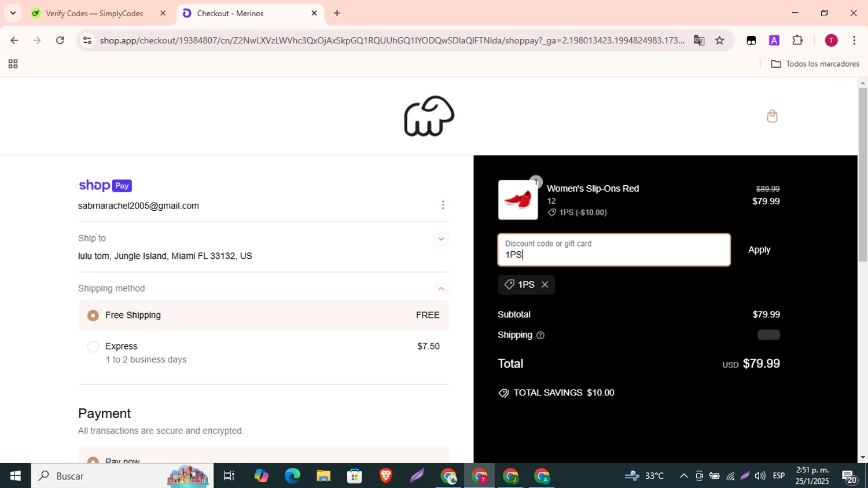Open the tab search dropdown arrow
The height and width of the screenshot is (488, 868).
[x=13, y=13]
